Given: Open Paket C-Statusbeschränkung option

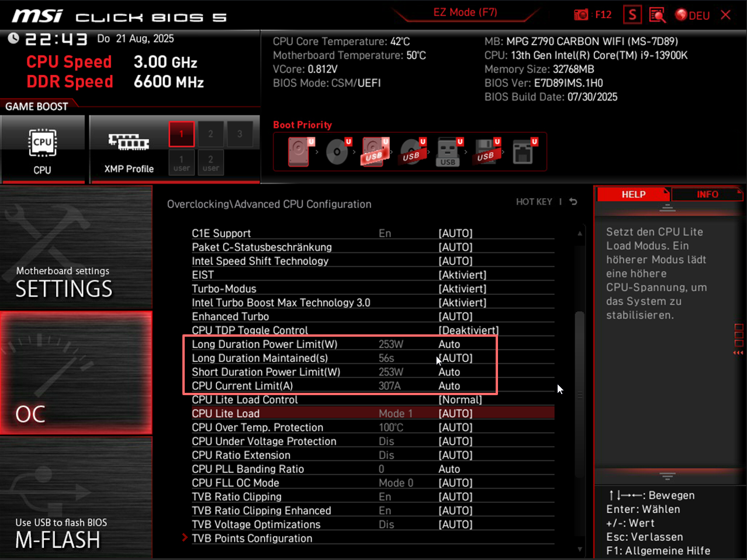Looking at the screenshot, I should tap(373, 247).
